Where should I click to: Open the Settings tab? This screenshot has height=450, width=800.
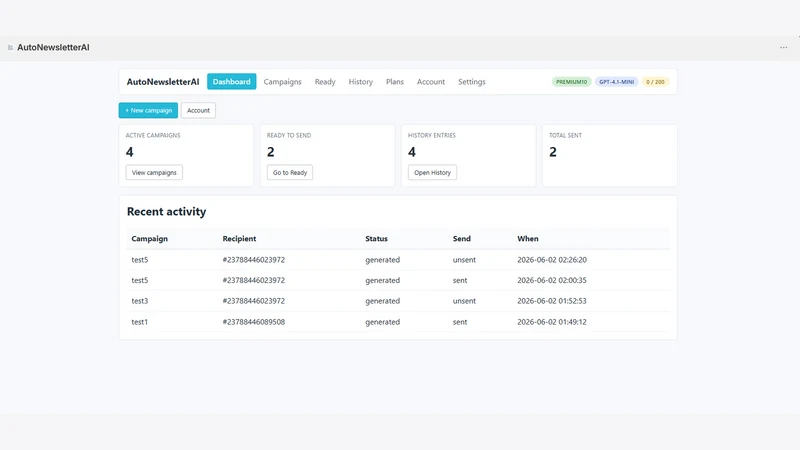pyautogui.click(x=471, y=82)
